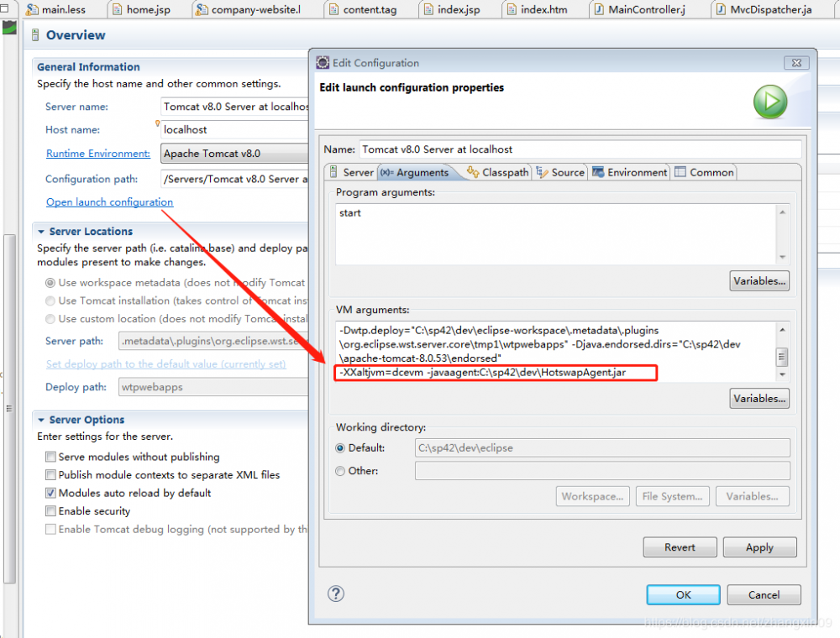Screen dimensions: 840x638
Task: Collapse the Server Options section
Action: coord(40,421)
